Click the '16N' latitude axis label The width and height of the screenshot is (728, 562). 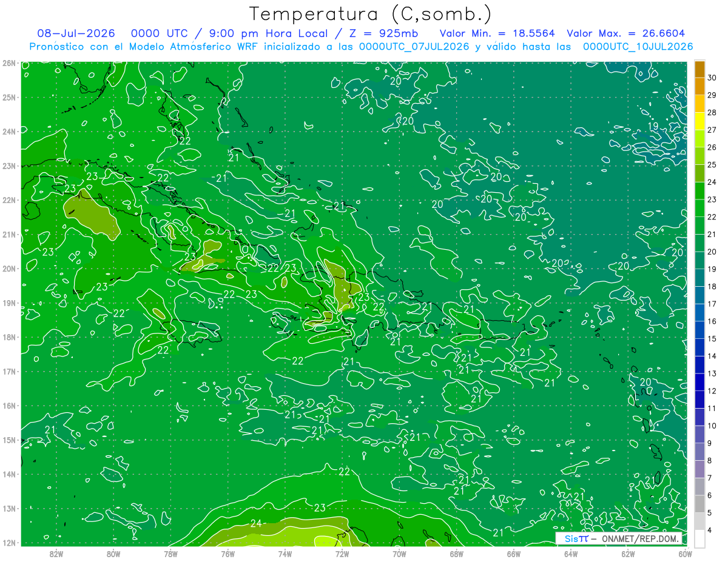pos(8,406)
